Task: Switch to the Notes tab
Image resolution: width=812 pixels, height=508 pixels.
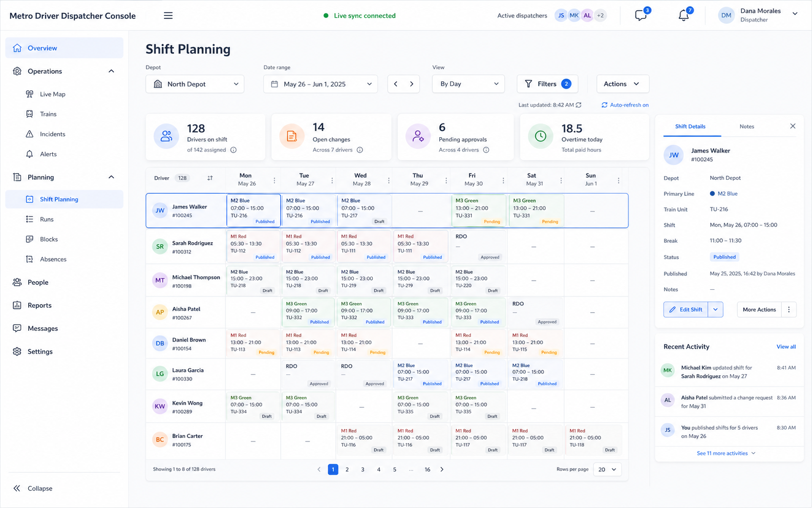Action: [746, 126]
